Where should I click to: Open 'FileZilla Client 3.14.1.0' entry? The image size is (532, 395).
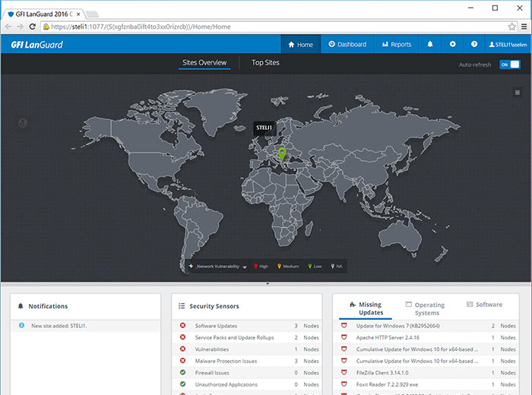(426, 373)
